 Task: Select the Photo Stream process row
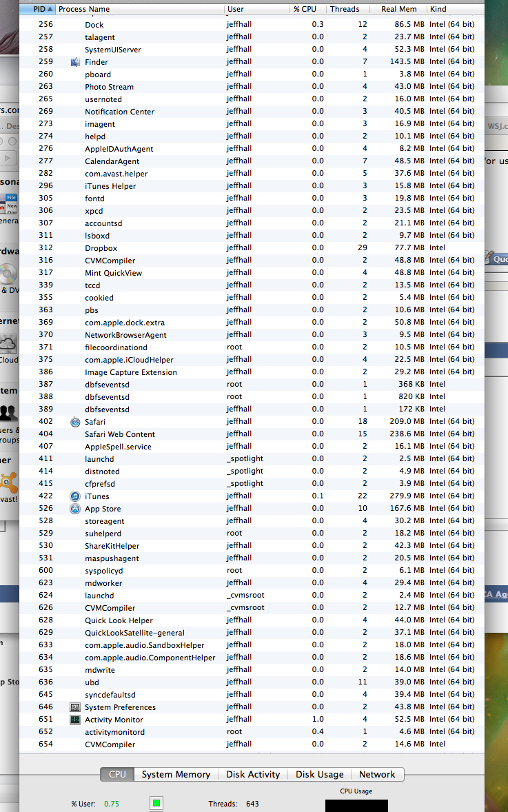(x=252, y=87)
